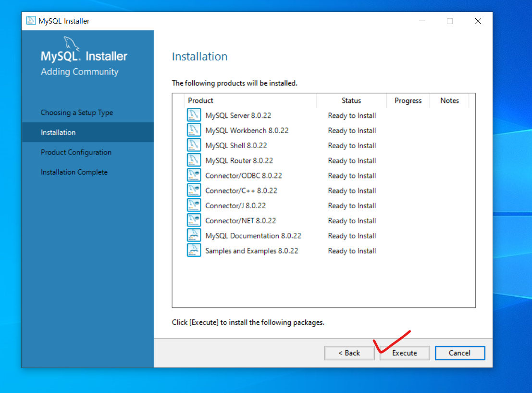Click the Connector/NET 8.0.22 product icon
This screenshot has width=532, height=393.
tap(194, 220)
